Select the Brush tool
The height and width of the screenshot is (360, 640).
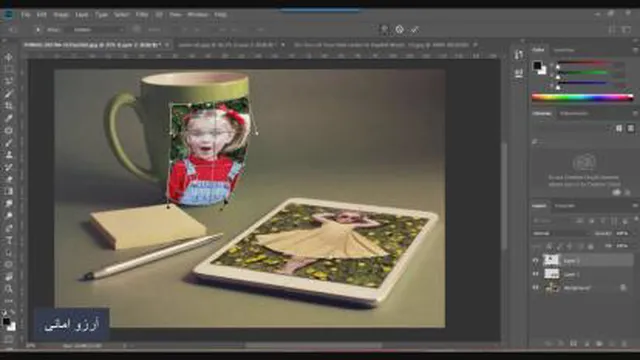pyautogui.click(x=9, y=142)
